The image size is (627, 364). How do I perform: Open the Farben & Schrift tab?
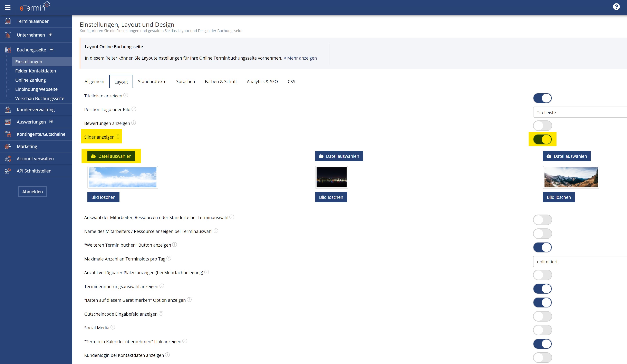pos(221,81)
